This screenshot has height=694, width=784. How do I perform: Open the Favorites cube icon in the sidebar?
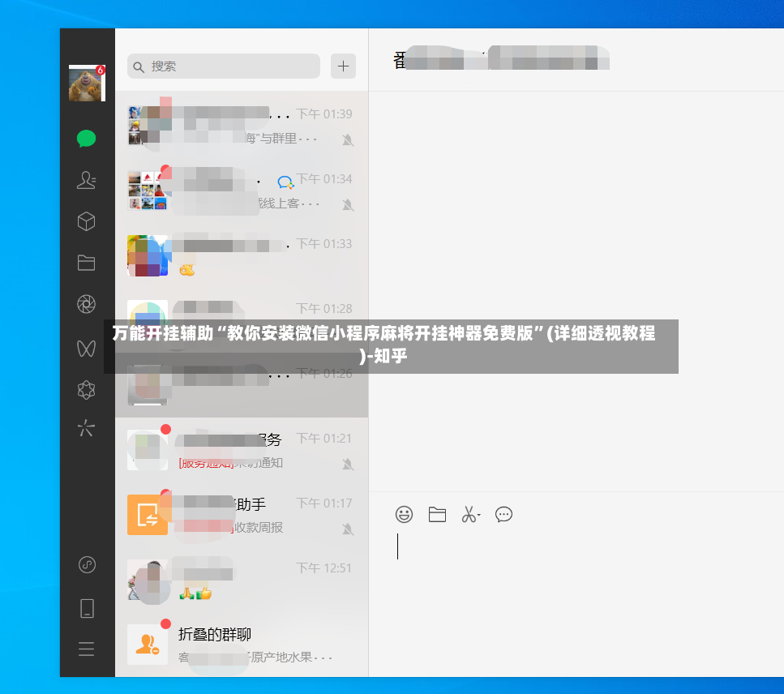pyautogui.click(x=87, y=221)
